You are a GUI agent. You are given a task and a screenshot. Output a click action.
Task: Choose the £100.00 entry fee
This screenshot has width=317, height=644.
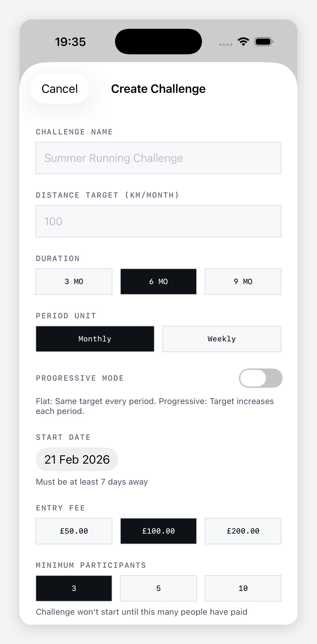click(158, 531)
